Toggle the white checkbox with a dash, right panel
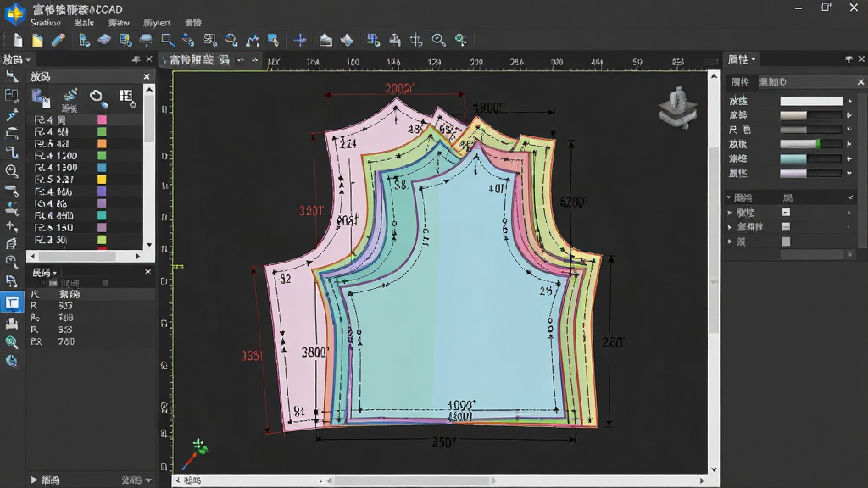This screenshot has height=488, width=868. (786, 213)
